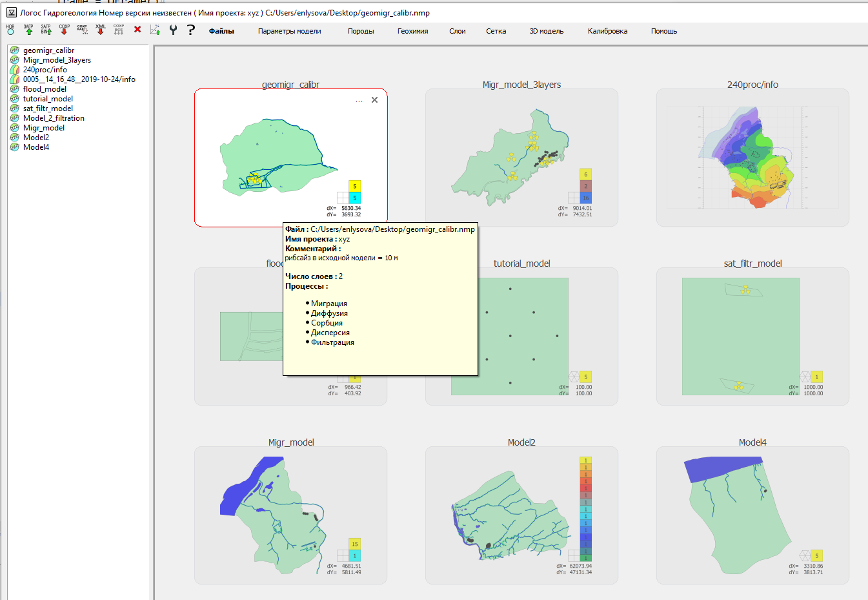Viewport: 868px width, 600px height.
Task: Click the question mark help icon
Action: [190, 30]
